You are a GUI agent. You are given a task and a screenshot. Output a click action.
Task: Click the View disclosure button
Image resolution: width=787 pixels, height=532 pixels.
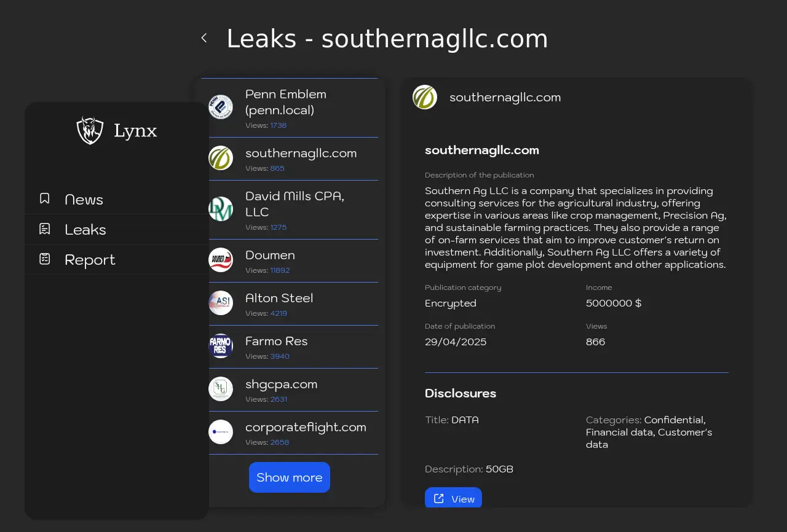[x=453, y=498]
